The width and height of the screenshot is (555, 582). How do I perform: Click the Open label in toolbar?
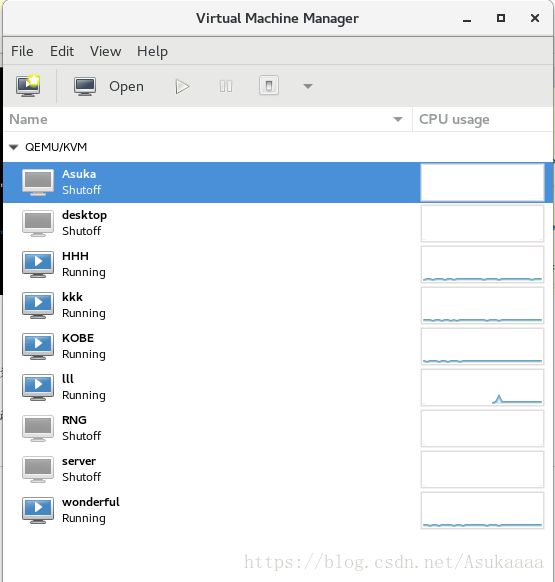126,86
